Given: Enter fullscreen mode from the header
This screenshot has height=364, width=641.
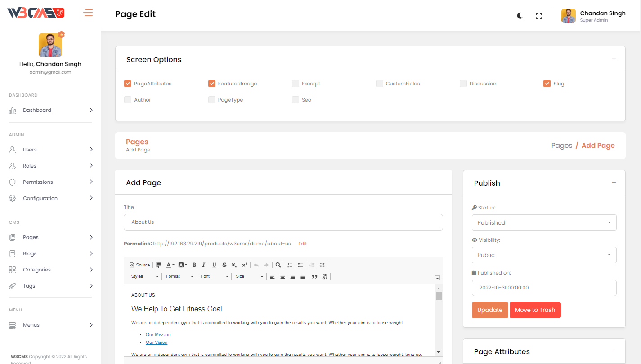Looking at the screenshot, I should (538, 16).
